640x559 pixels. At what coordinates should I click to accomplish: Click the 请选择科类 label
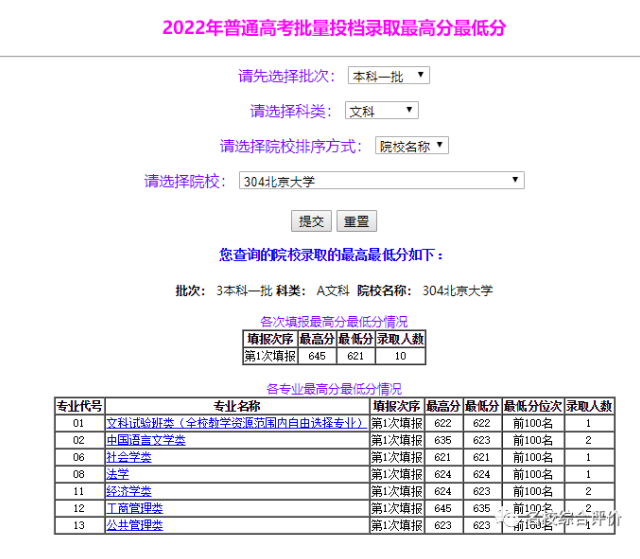(291, 111)
